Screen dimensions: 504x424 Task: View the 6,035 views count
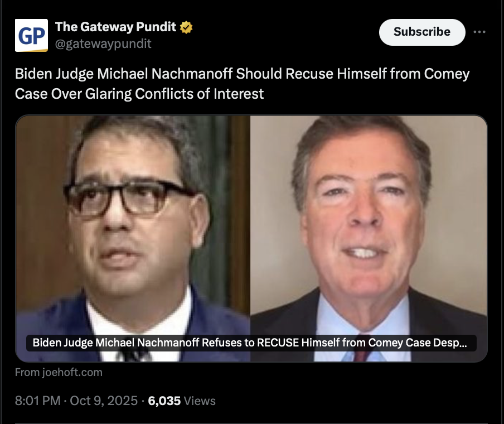click(x=164, y=401)
